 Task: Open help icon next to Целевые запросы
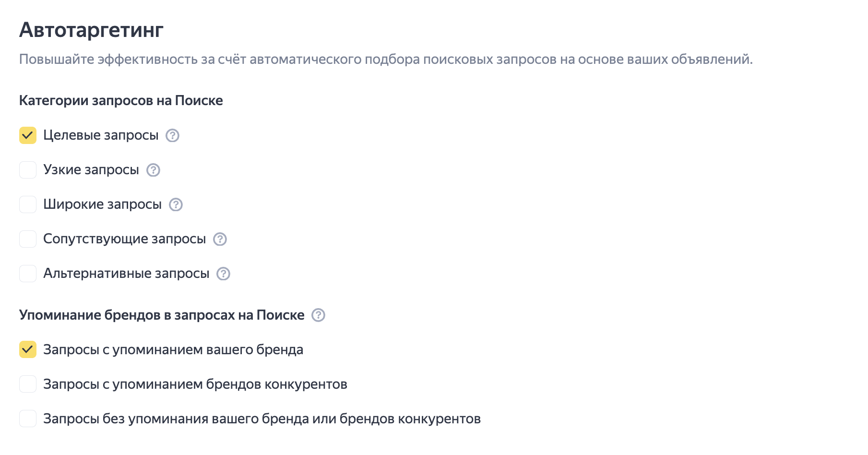[x=172, y=135]
